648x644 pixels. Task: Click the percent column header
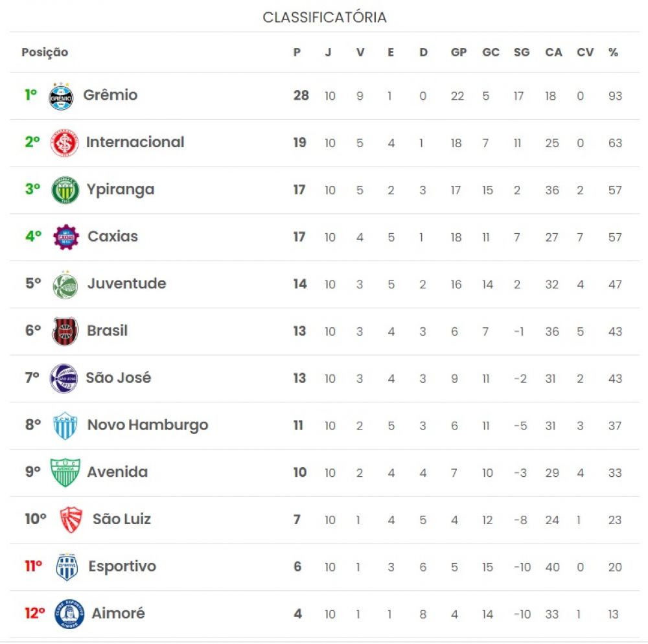[613, 52]
